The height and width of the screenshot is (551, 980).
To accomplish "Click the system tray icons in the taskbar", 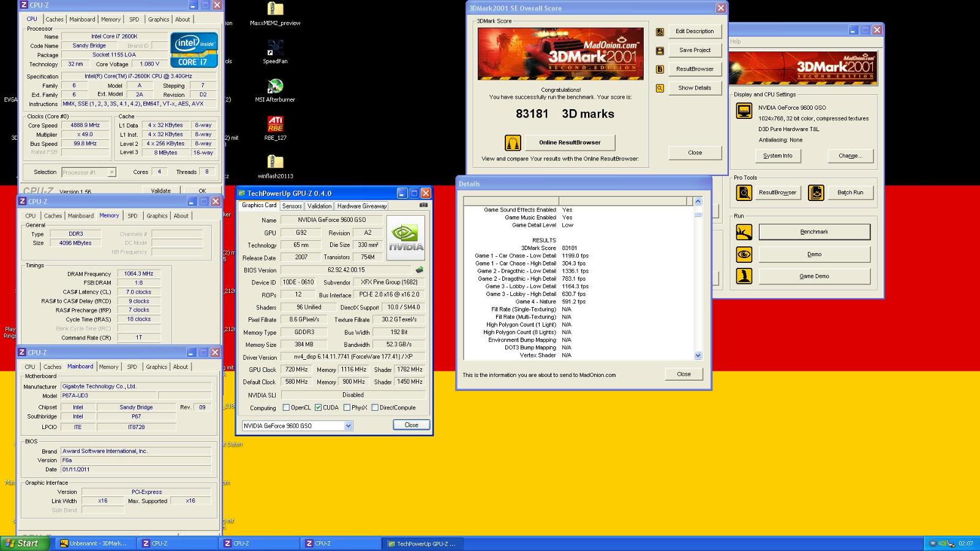I will pos(942,544).
